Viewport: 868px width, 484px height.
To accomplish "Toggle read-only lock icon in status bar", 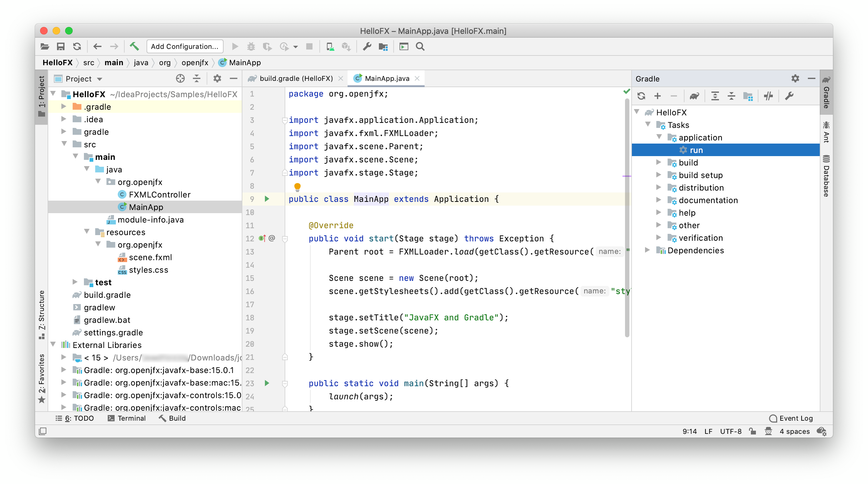I will 752,431.
